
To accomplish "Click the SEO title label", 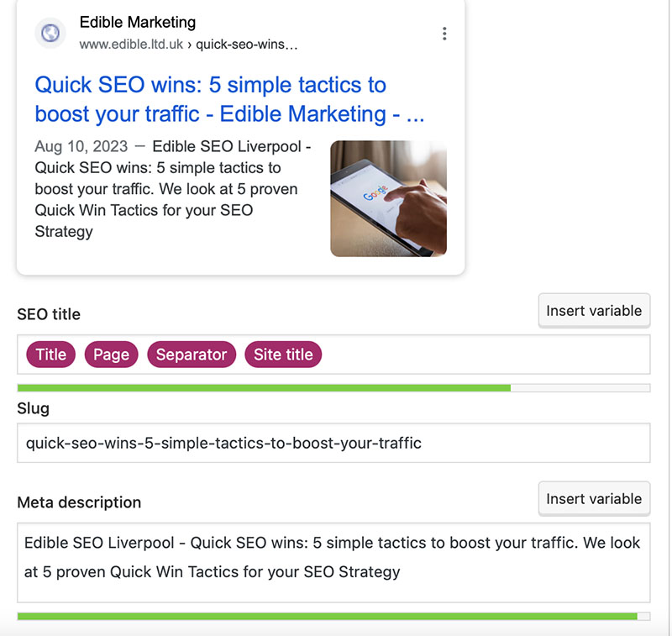I will pos(49,314).
